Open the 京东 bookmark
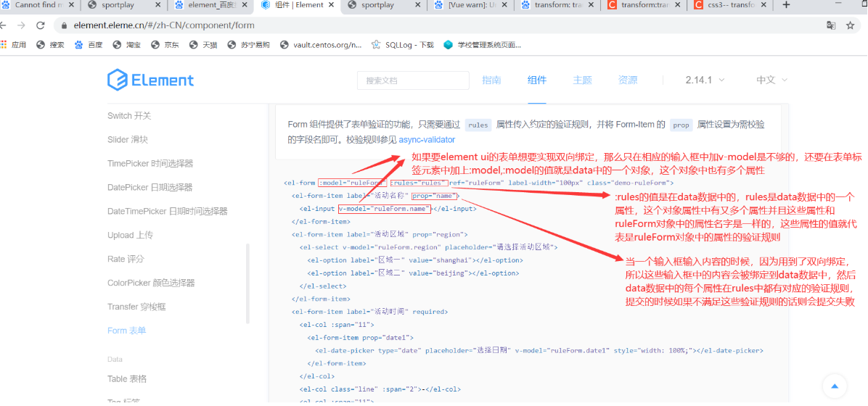Screen dimensions: 868x406 (x=165, y=45)
